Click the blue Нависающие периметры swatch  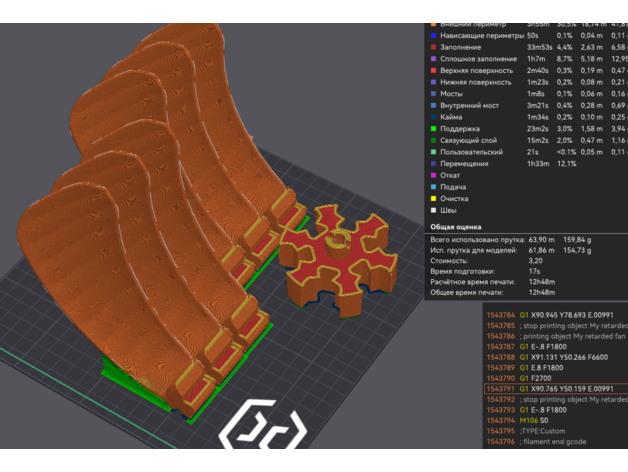pos(433,36)
